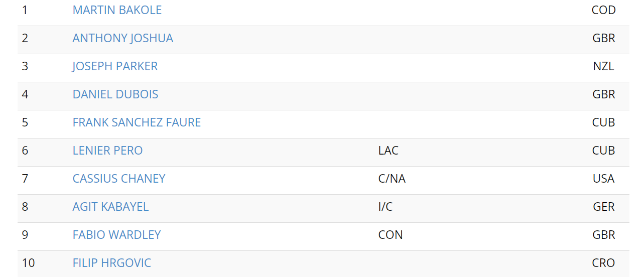Open Daniel Dubois's name link
The image size is (644, 277).
pyautogui.click(x=115, y=94)
